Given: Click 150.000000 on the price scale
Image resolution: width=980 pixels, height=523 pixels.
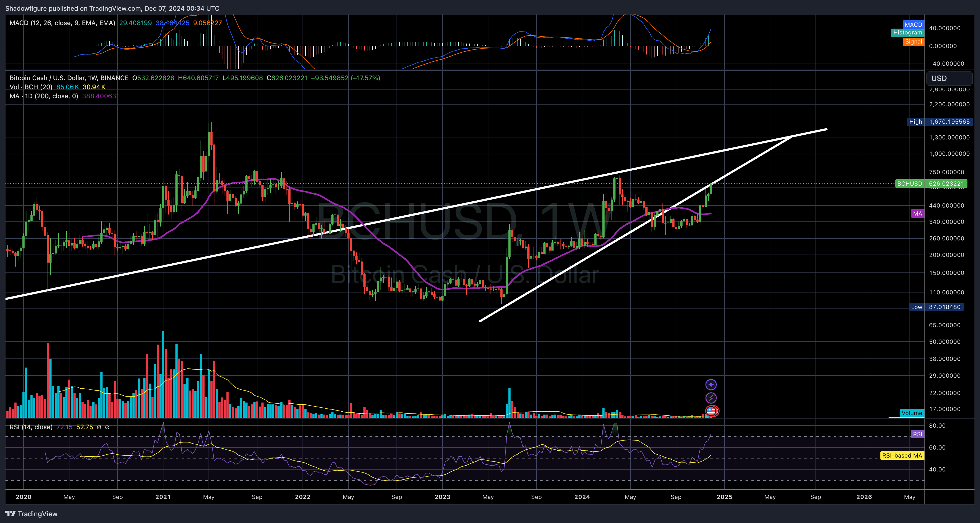Looking at the screenshot, I should [x=947, y=273].
